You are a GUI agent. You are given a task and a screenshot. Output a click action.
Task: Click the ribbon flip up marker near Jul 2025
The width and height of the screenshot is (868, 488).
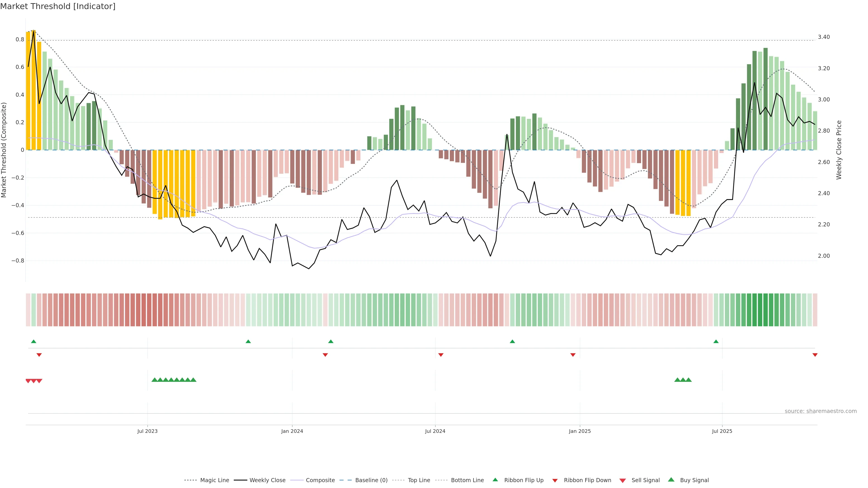point(716,342)
